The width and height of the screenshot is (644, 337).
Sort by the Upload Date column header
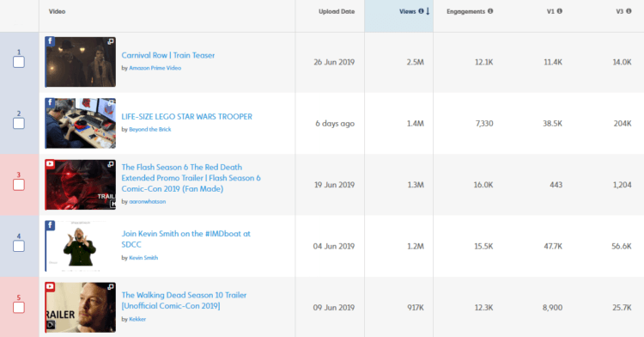pos(337,11)
